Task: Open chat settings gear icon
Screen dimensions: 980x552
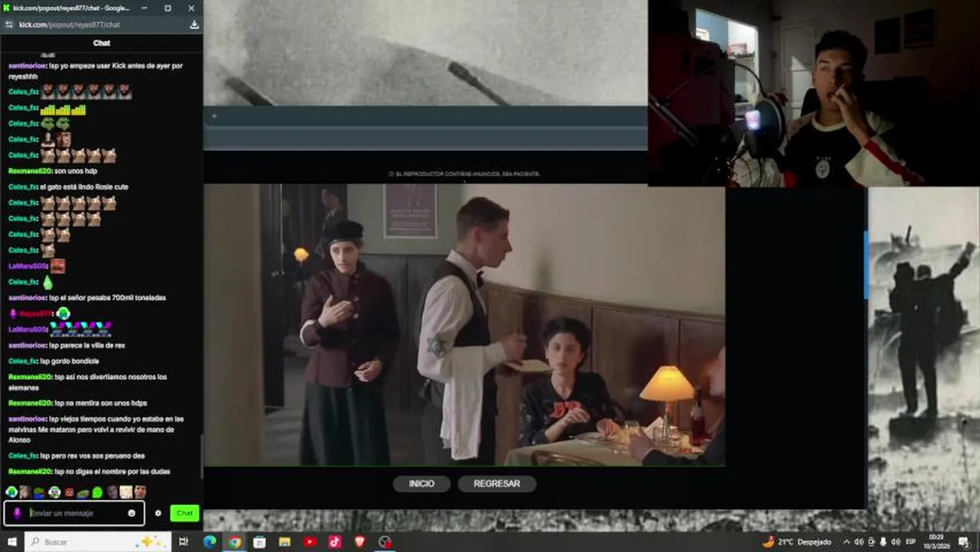Action: [x=158, y=513]
